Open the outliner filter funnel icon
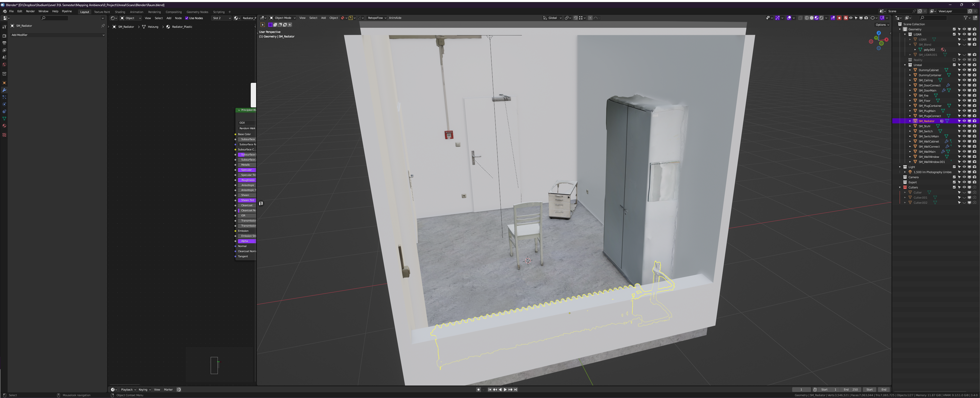Image resolution: width=980 pixels, height=398 pixels. click(965, 18)
